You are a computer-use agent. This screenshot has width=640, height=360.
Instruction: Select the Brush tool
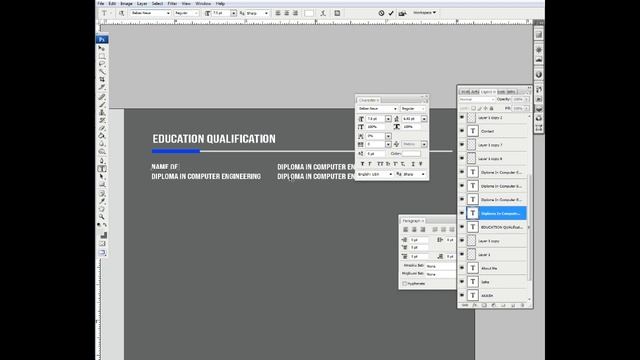pyautogui.click(x=102, y=104)
